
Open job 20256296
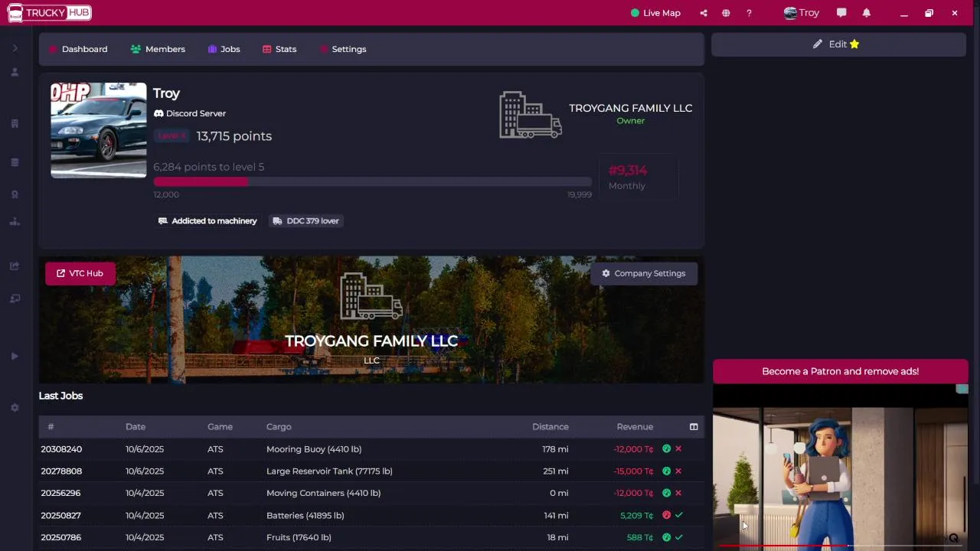[60, 493]
